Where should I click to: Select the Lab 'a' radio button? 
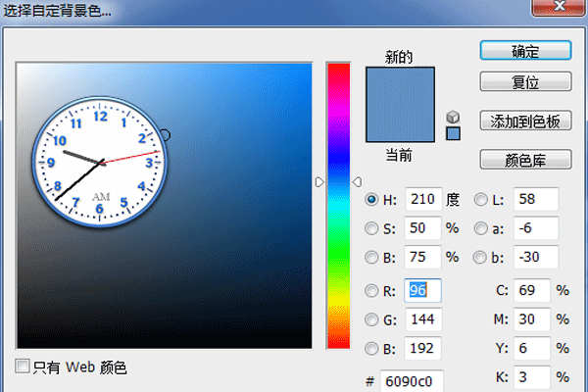pos(481,228)
